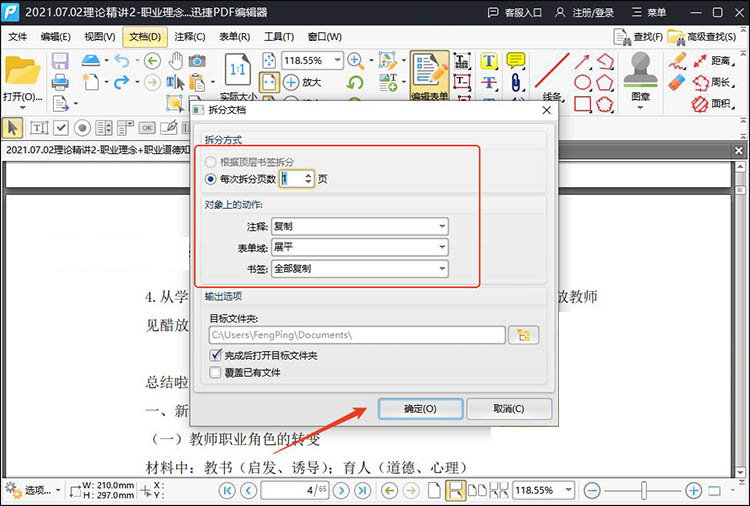Image resolution: width=750 pixels, height=506 pixels.
Task: Click the OK button form field tool
Action: 147,128
